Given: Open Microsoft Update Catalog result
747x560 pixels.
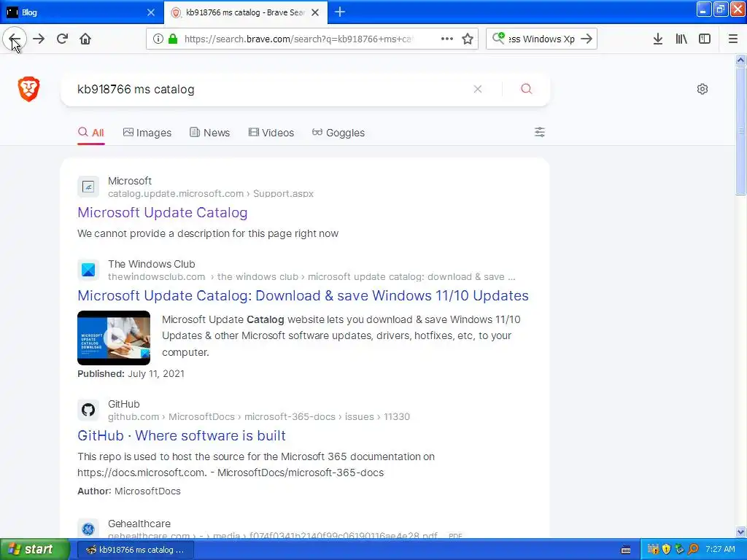Looking at the screenshot, I should [163, 213].
